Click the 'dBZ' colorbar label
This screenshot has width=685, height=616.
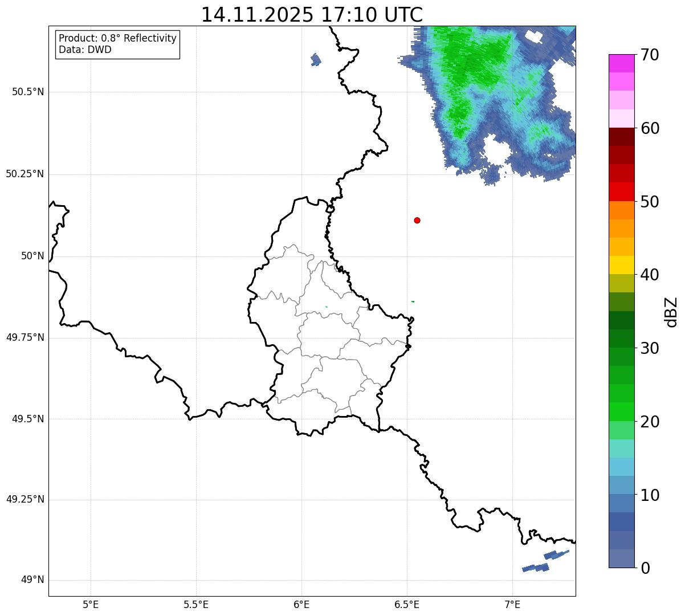coord(671,312)
